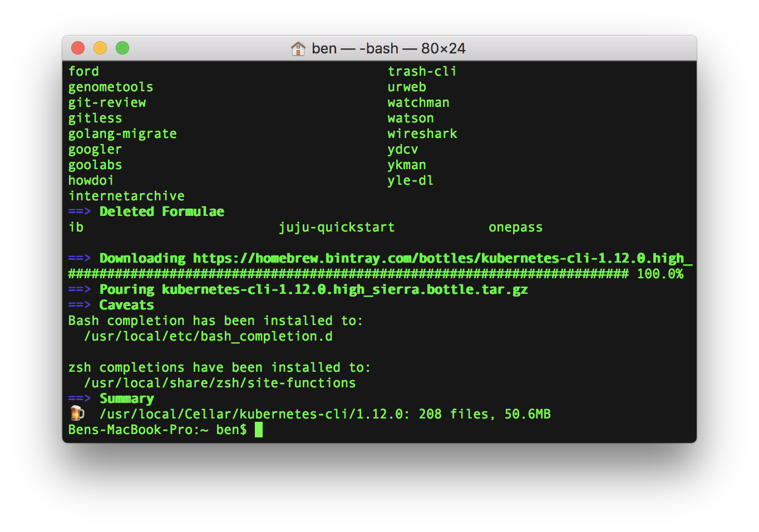Click the 'gitless' entry
This screenshot has height=532, width=759.
[x=95, y=118]
